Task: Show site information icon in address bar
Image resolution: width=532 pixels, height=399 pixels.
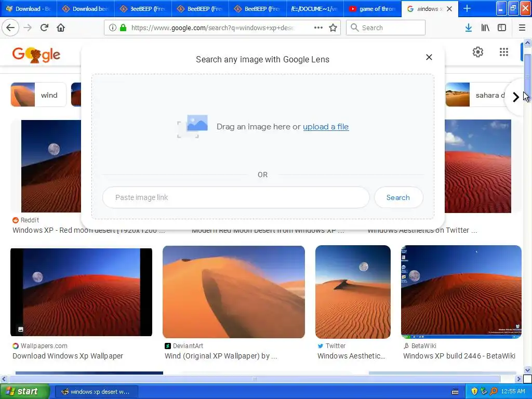Action: pyautogui.click(x=113, y=28)
